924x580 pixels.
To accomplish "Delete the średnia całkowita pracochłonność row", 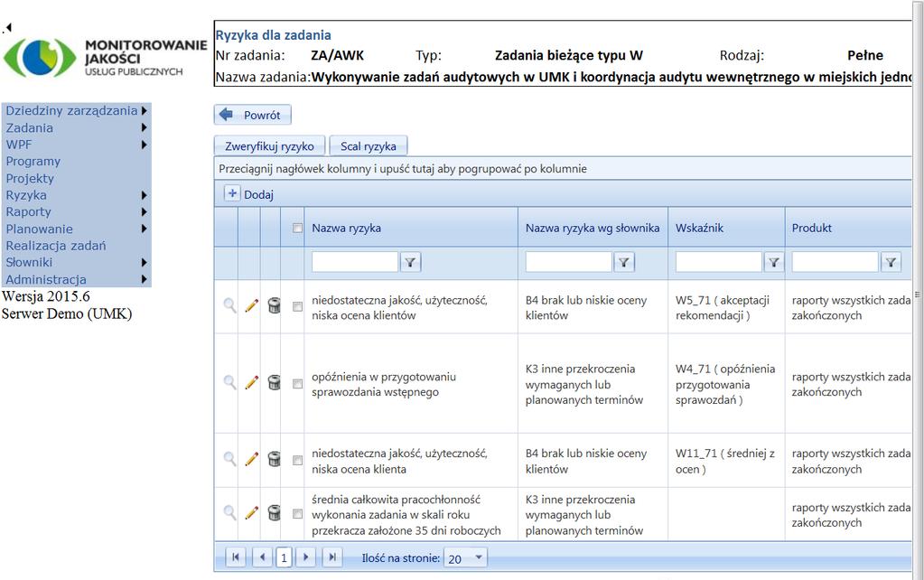I will pos(274,513).
